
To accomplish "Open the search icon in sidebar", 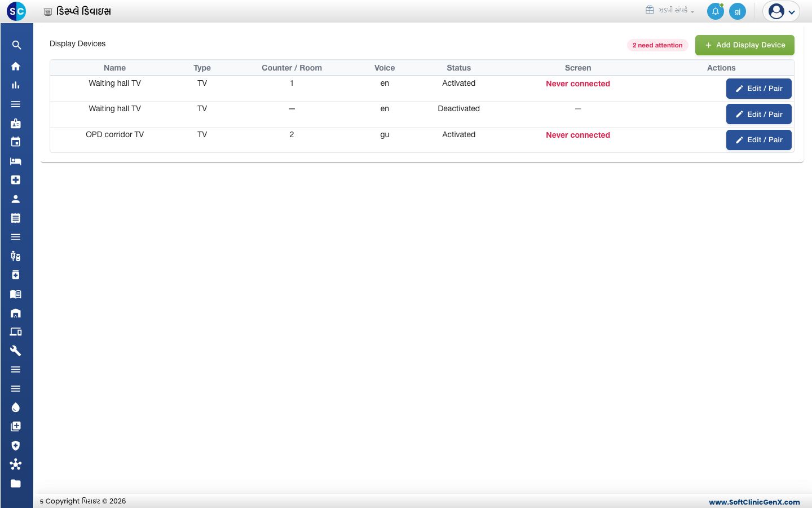I will coord(16,45).
